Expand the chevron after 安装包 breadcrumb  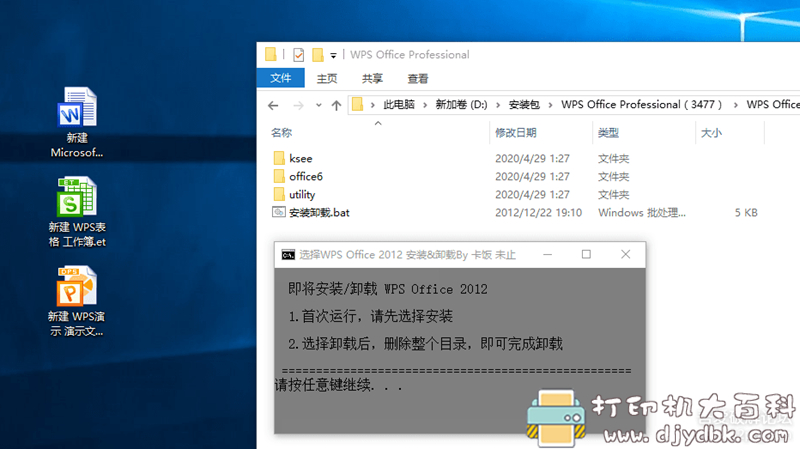[x=550, y=105]
